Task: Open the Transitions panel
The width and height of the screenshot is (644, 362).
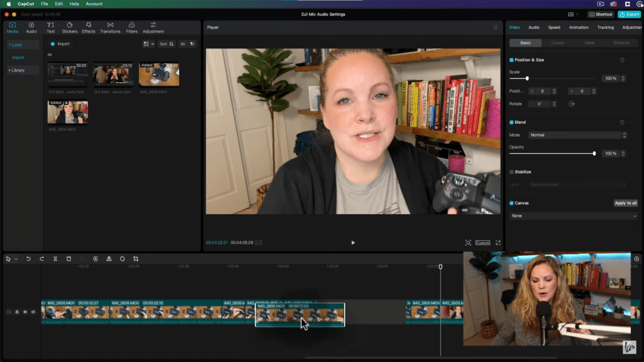Action: [x=110, y=28]
